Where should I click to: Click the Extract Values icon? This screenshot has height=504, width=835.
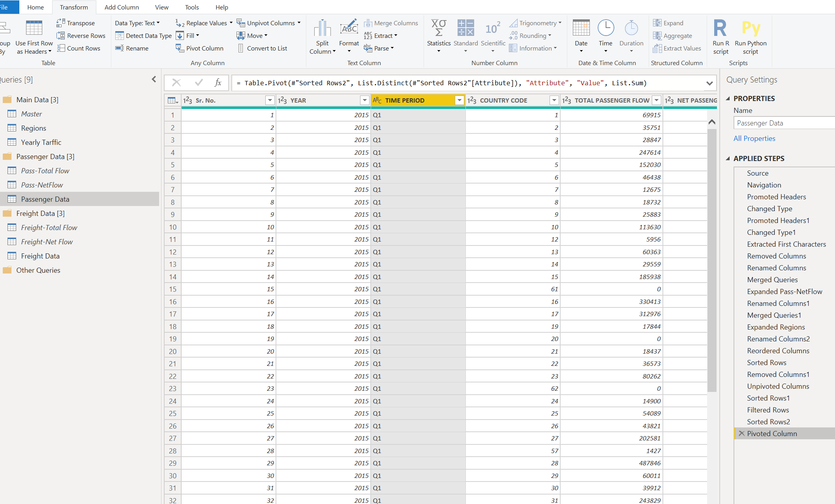point(657,48)
